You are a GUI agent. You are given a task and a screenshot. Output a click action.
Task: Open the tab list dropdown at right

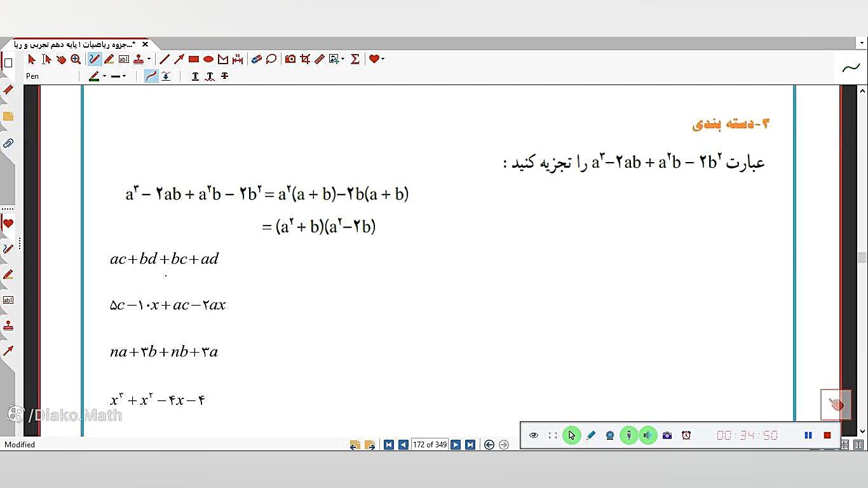[x=862, y=43]
